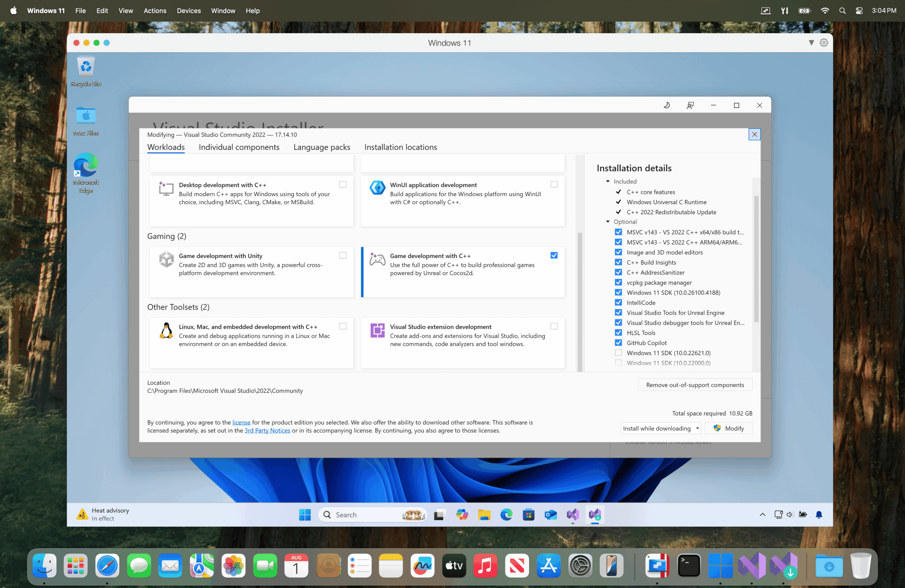Open Safari from the Dock

point(107,566)
